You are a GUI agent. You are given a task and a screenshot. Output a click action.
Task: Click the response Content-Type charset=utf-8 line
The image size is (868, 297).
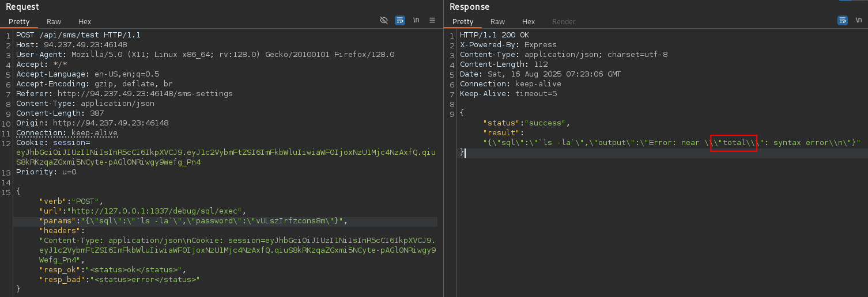click(x=564, y=54)
